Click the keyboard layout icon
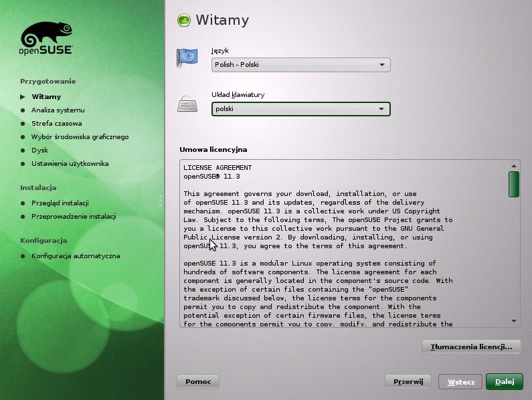Image resolution: width=532 pixels, height=400 pixels. pos(187,104)
